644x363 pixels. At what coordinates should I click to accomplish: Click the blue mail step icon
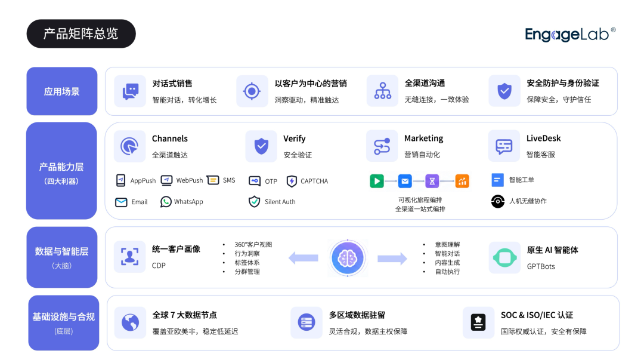point(405,181)
